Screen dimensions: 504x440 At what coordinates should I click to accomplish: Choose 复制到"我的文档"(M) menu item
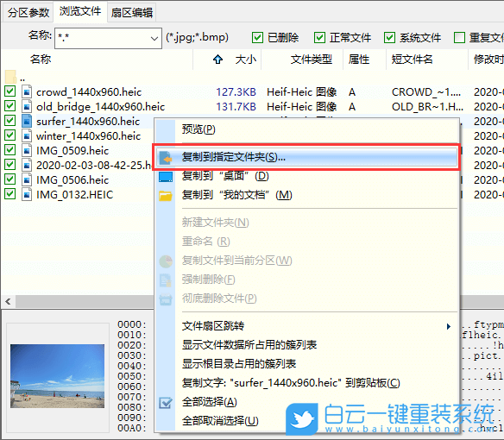307,195
